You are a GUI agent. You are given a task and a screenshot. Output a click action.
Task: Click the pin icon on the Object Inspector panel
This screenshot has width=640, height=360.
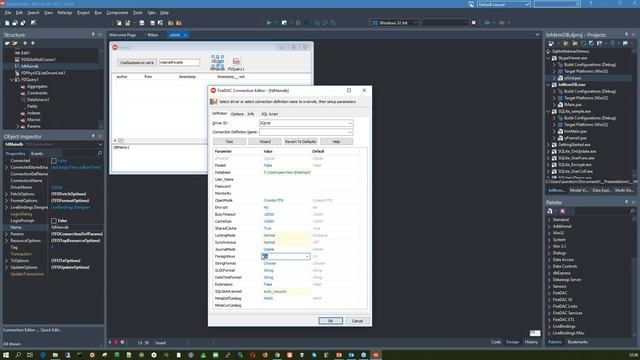click(93, 136)
